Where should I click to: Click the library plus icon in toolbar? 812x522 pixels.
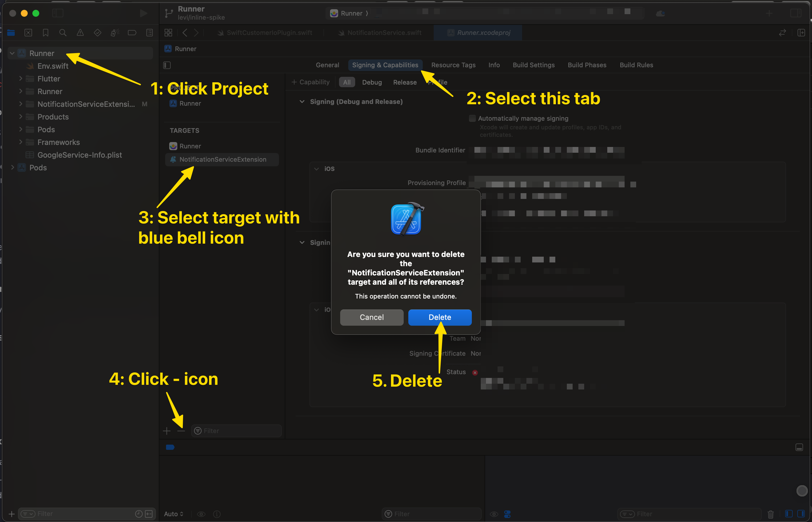pos(769,13)
